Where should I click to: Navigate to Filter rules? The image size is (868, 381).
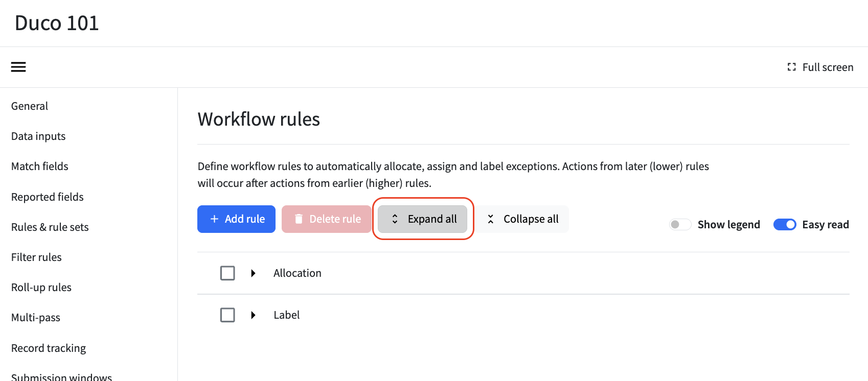point(36,257)
